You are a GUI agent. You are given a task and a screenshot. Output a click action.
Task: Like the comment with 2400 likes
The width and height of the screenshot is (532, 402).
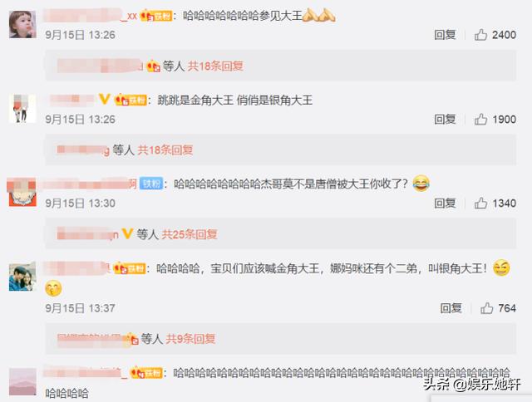point(480,35)
